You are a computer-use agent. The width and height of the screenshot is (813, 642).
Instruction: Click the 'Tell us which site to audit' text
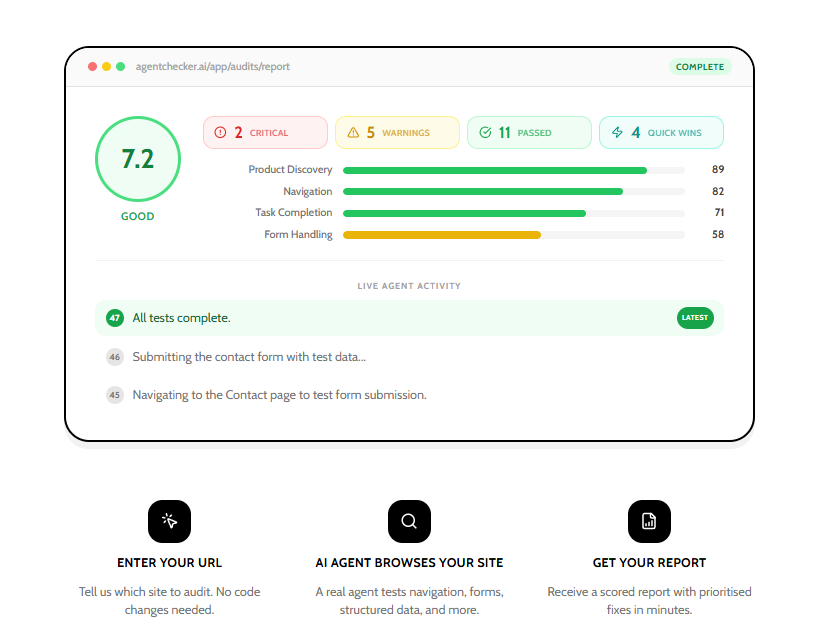(x=170, y=601)
